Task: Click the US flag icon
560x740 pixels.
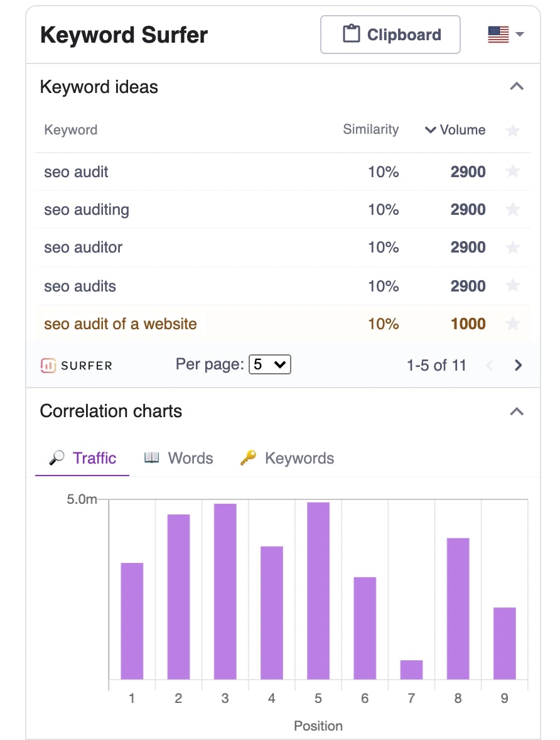Action: 498,35
